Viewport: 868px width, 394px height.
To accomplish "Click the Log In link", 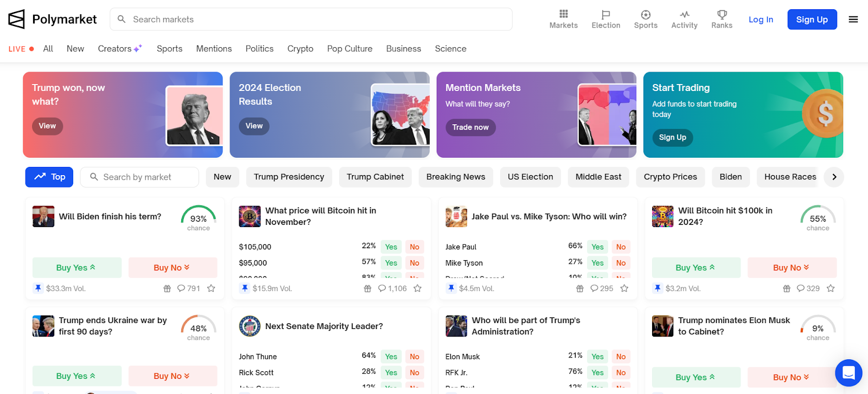I will 761,20.
